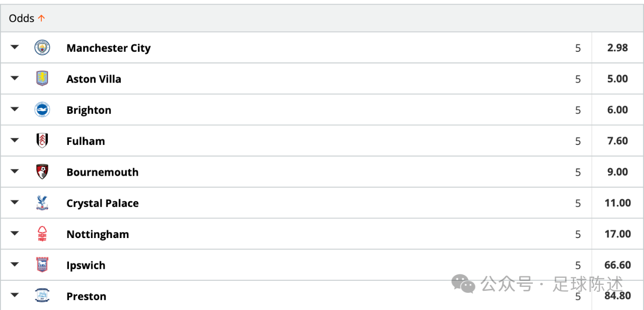Click the Manchester City club crest
Viewport: 644px width, 310px height.
pyautogui.click(x=42, y=48)
